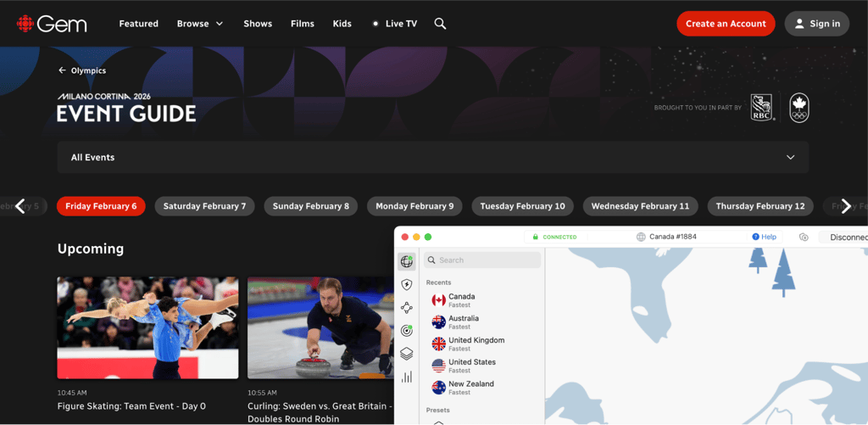The image size is (868, 425).
Task: Open the All Events dropdown
Action: (433, 158)
